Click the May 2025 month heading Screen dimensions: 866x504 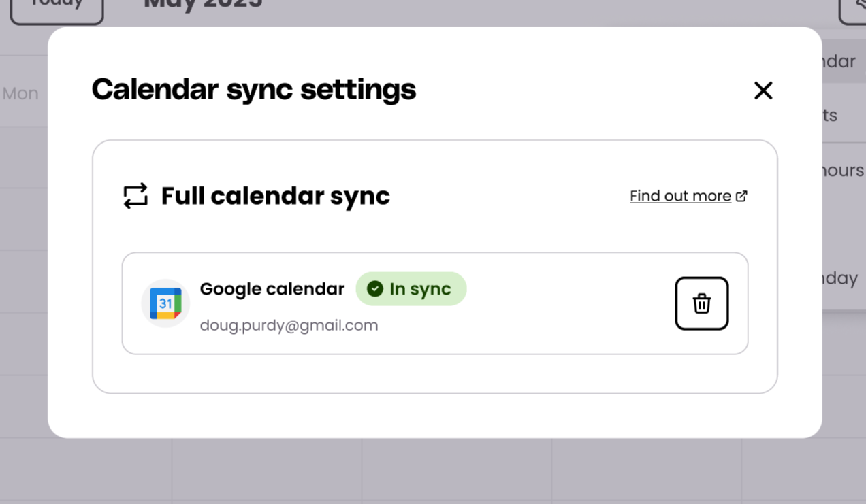coord(203,4)
